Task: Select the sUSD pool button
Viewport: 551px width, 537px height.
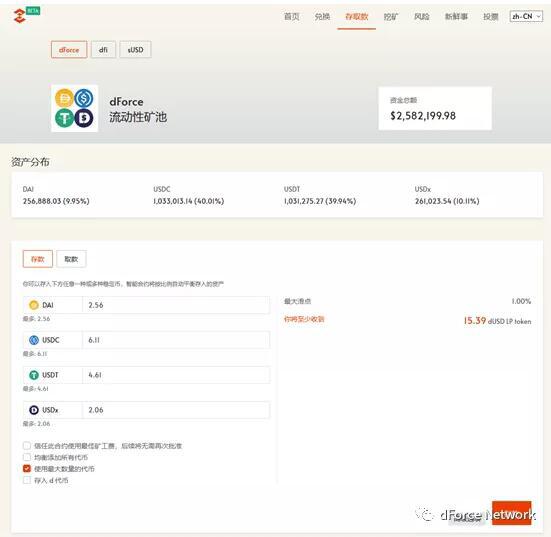Action: click(135, 50)
